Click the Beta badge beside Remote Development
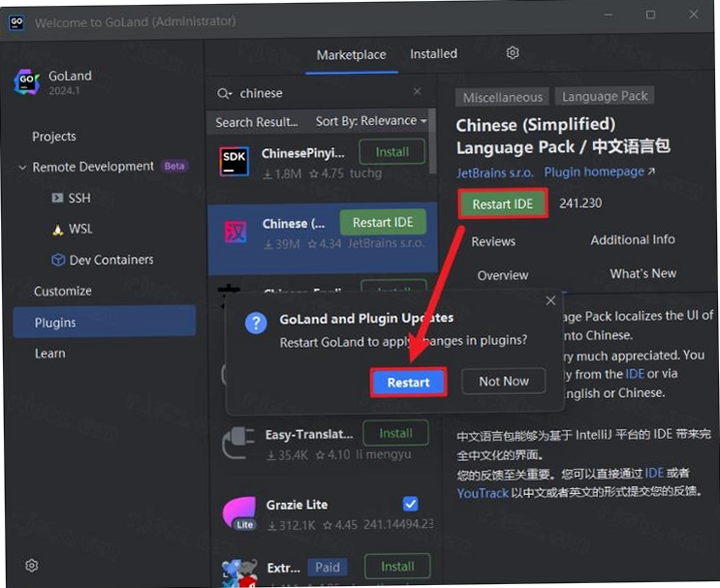This screenshot has height=588, width=720. pyautogui.click(x=174, y=166)
